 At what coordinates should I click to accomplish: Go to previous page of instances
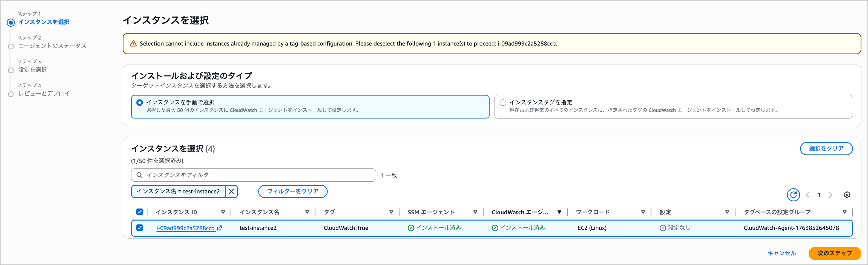[x=807, y=195]
